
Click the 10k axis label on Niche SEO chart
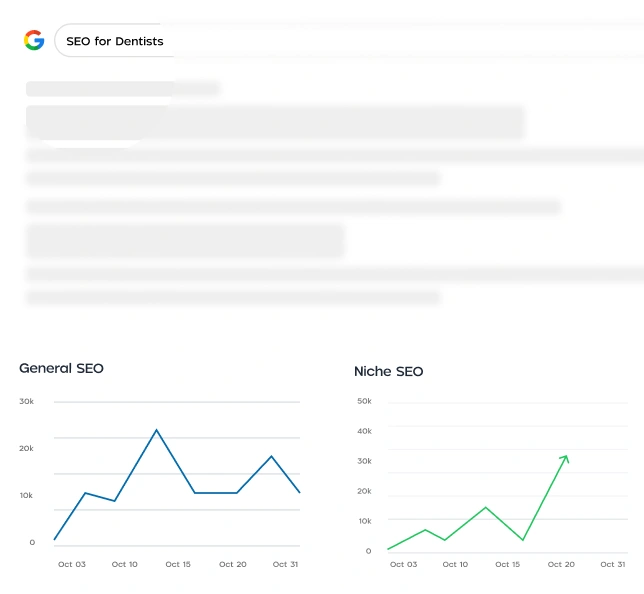(364, 521)
